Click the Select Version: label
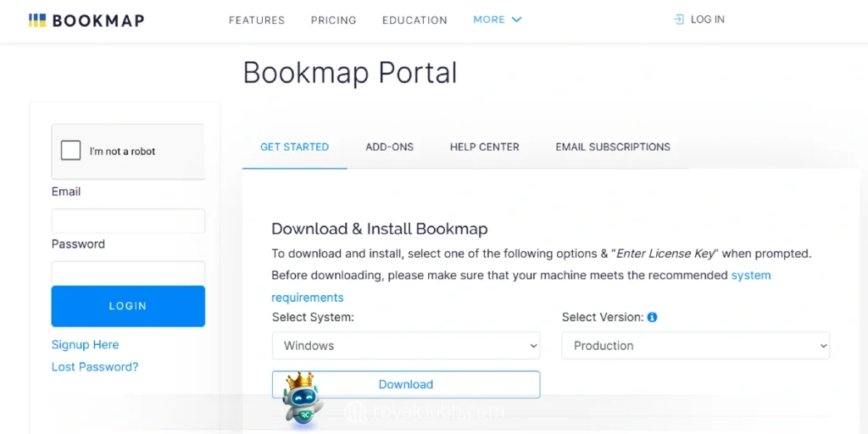 point(603,318)
